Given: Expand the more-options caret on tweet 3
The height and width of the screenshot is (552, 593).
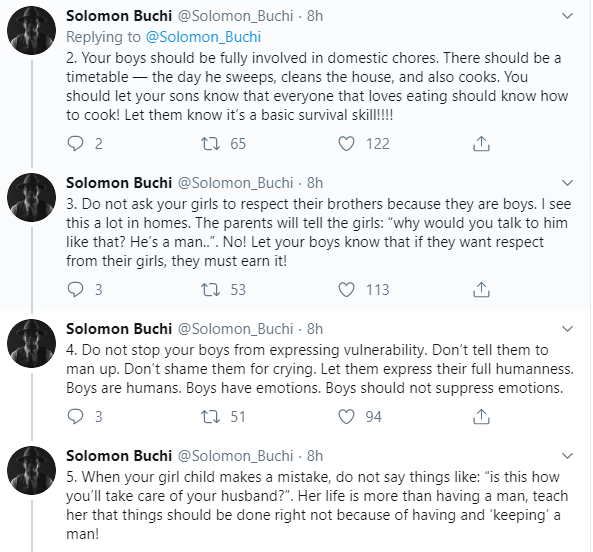Looking at the screenshot, I should tap(567, 183).
